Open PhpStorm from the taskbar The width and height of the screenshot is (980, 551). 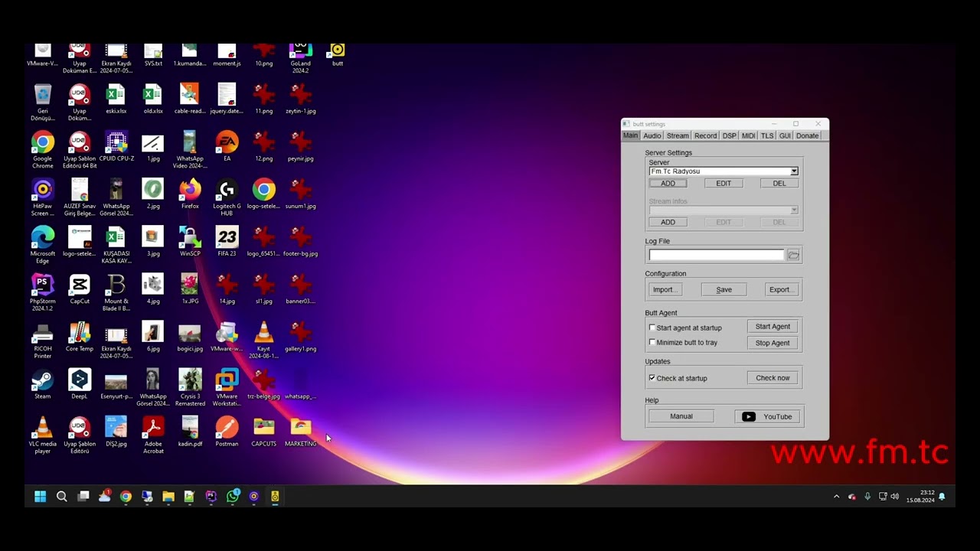(x=211, y=496)
